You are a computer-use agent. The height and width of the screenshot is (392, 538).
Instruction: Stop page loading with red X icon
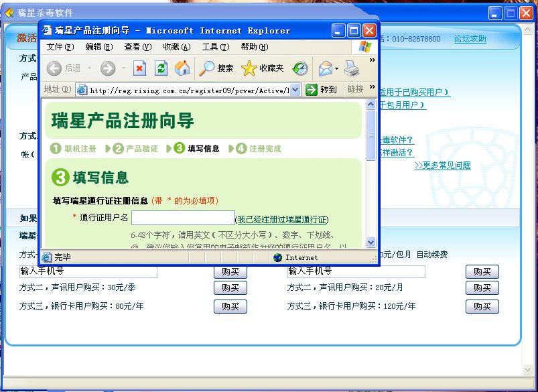click(139, 68)
